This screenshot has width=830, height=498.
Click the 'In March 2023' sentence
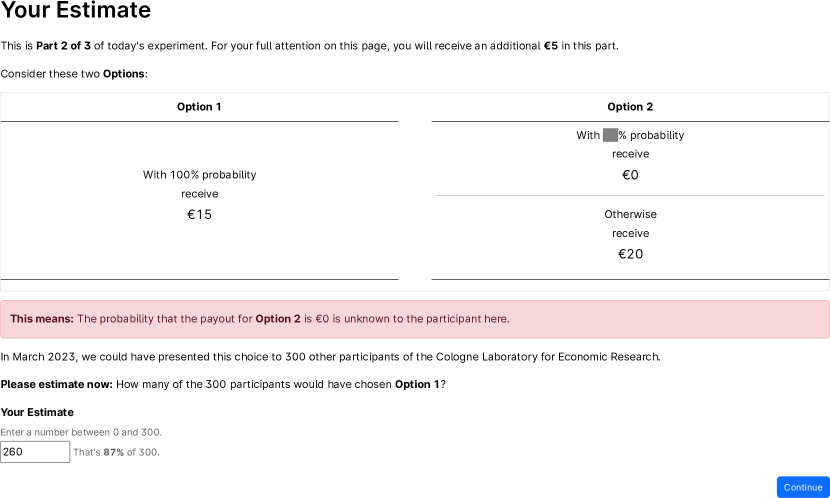point(330,357)
